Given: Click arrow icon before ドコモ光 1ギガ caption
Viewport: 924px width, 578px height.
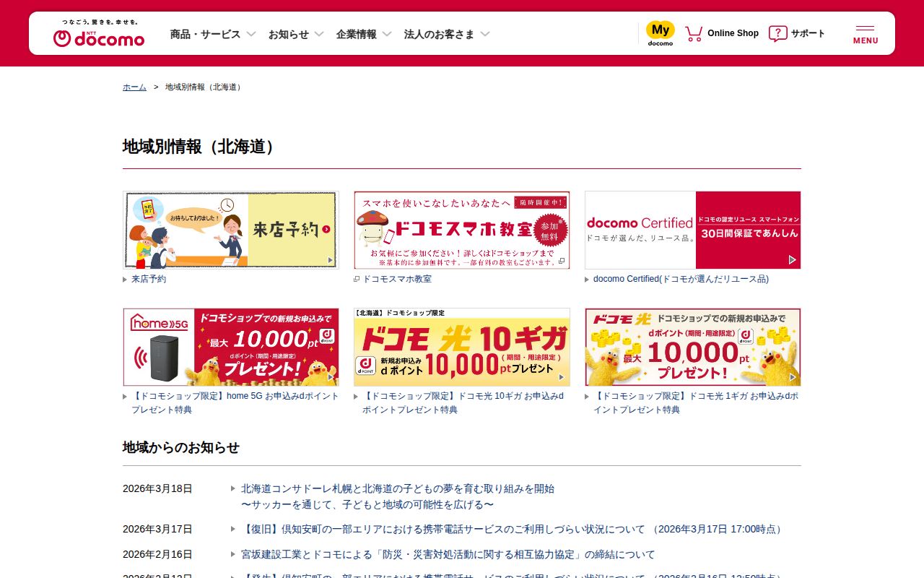Looking at the screenshot, I should 587,397.
